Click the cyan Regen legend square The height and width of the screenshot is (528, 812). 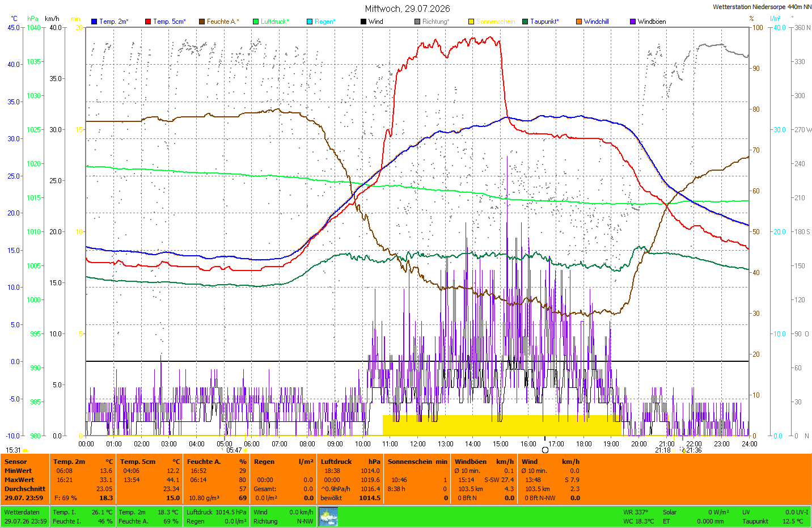coord(310,22)
